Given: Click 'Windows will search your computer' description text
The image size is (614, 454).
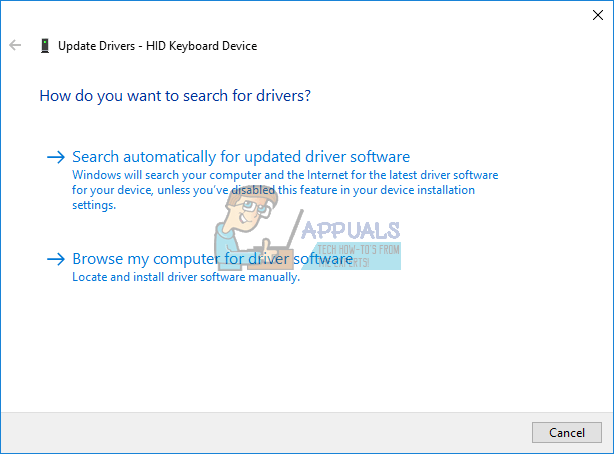Looking at the screenshot, I should click(x=285, y=190).
